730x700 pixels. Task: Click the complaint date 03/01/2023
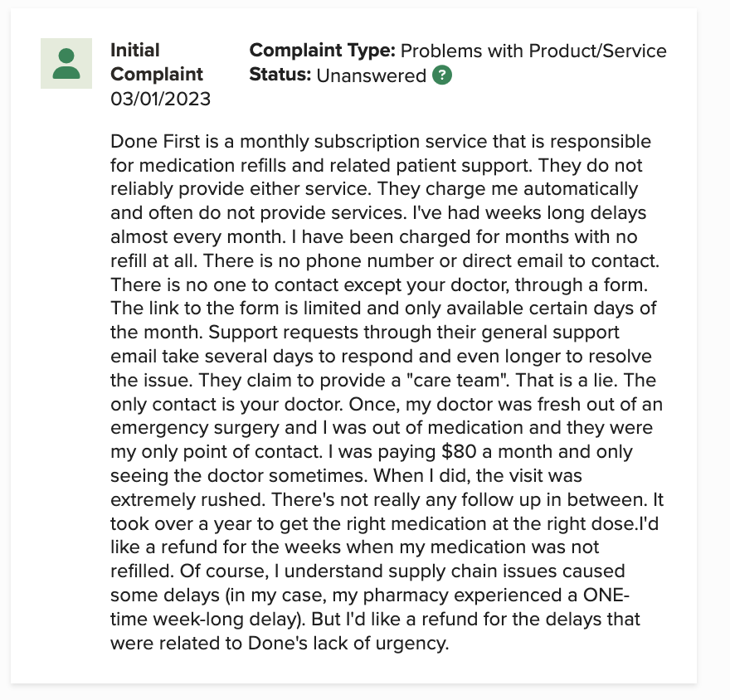(160, 99)
